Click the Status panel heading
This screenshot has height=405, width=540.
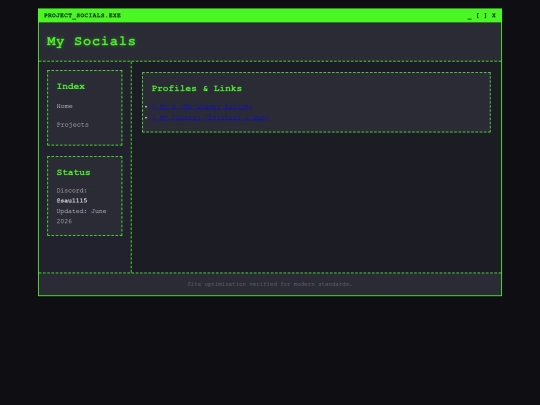tap(73, 173)
